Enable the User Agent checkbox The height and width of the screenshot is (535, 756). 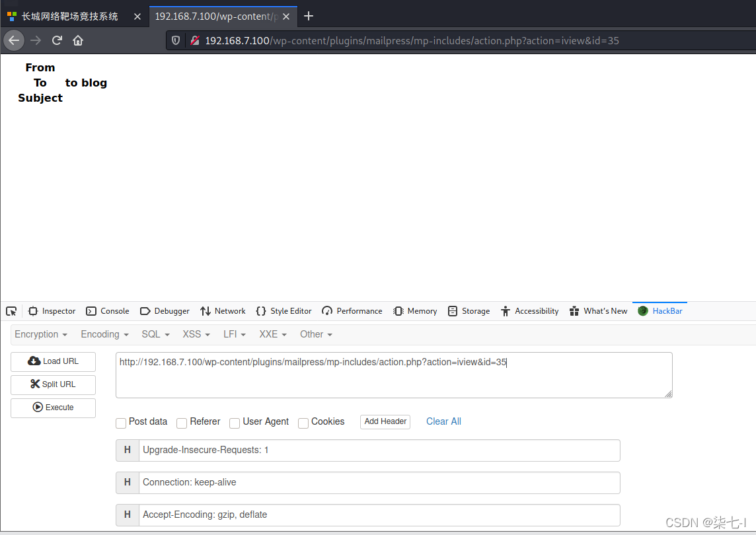coord(235,423)
